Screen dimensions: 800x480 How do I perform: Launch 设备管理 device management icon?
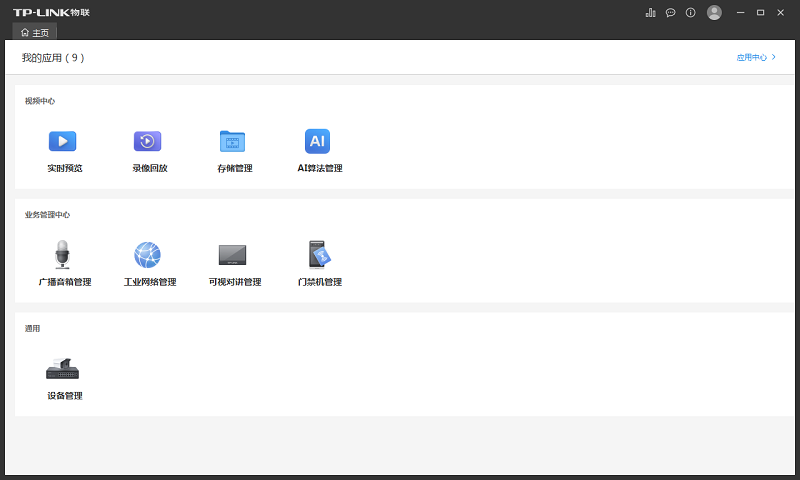(63, 369)
